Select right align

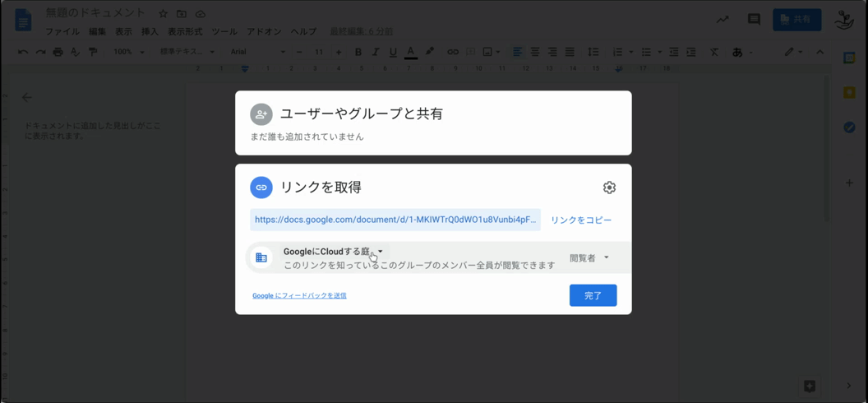(552, 52)
